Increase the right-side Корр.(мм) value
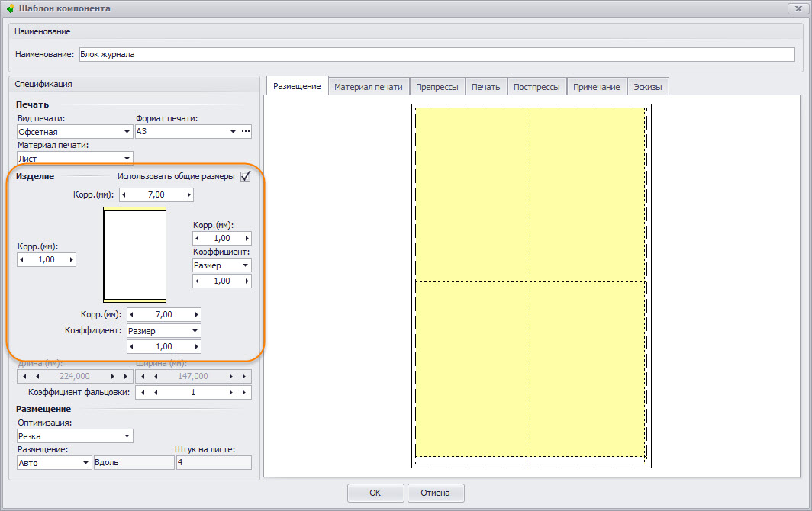This screenshot has width=812, height=511. pyautogui.click(x=247, y=239)
